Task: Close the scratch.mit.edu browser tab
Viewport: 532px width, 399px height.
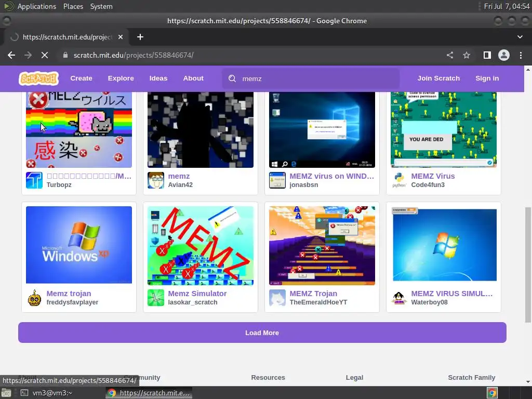Action: click(121, 37)
